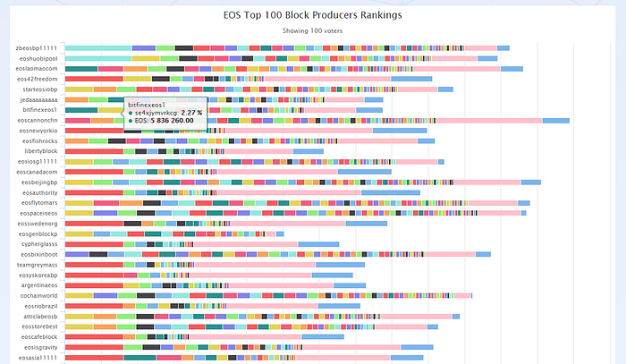Select the teamgreymass axis label
The image size is (626, 364).
(x=38, y=265)
